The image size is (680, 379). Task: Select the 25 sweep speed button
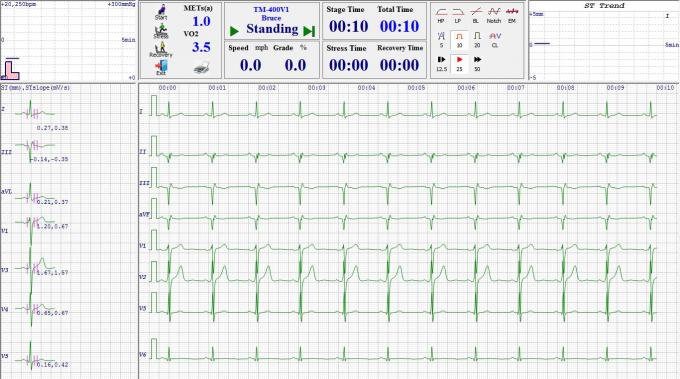459,63
